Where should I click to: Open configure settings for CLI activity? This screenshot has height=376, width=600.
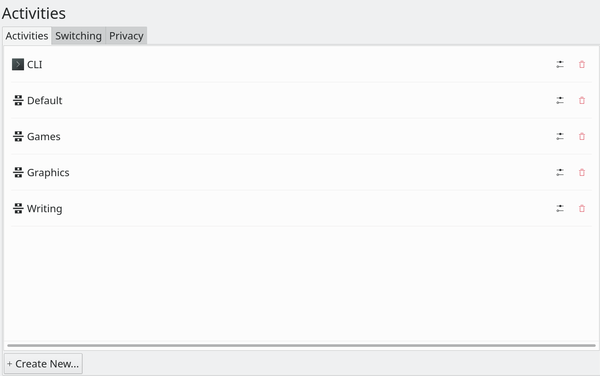(560, 65)
